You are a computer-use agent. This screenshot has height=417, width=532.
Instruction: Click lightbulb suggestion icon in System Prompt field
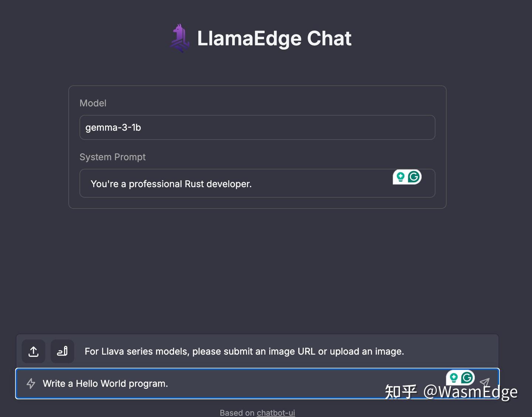pyautogui.click(x=400, y=177)
